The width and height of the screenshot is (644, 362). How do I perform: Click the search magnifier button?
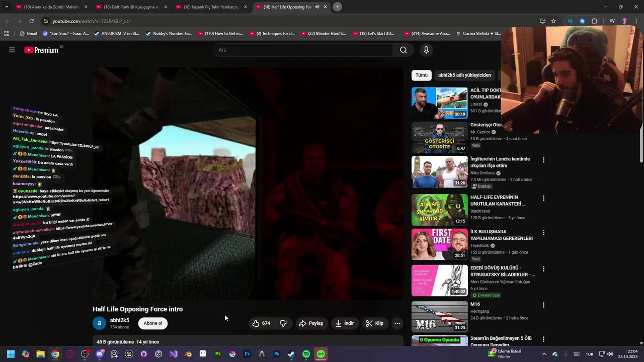coord(404,50)
